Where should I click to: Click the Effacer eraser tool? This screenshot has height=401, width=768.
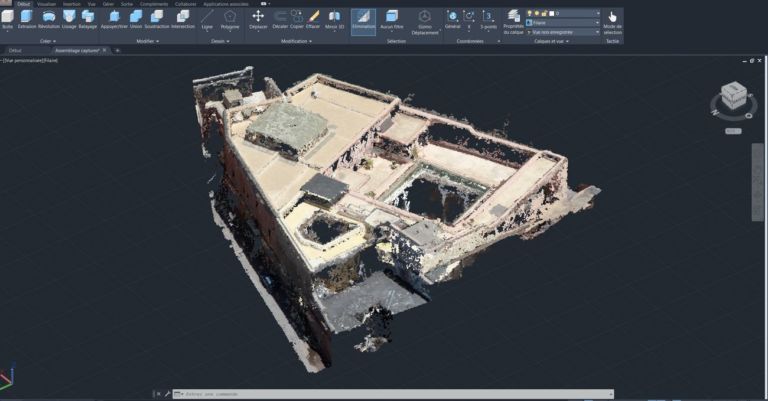click(314, 18)
